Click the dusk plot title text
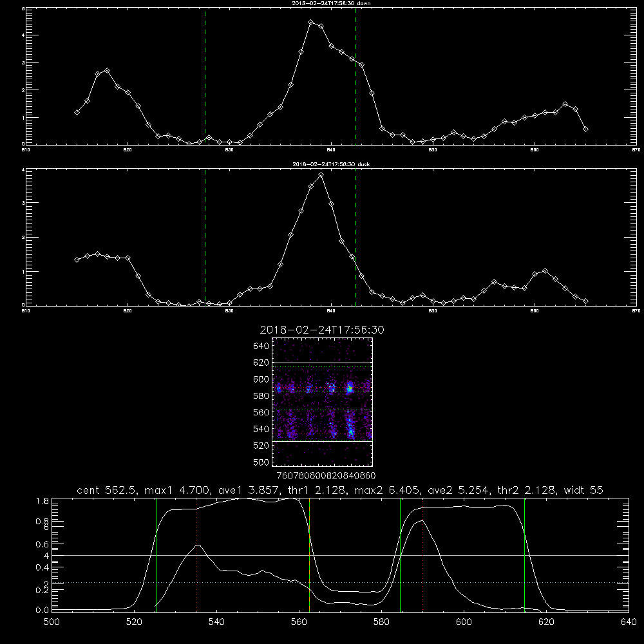Screen dimensions: 644x644 331,164
